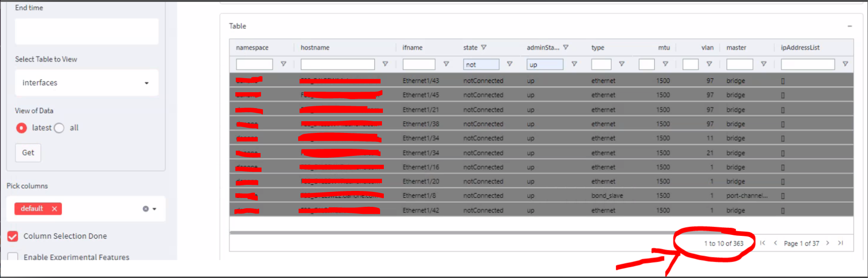
Task: Click the port-channel master cell
Action: 747,196
